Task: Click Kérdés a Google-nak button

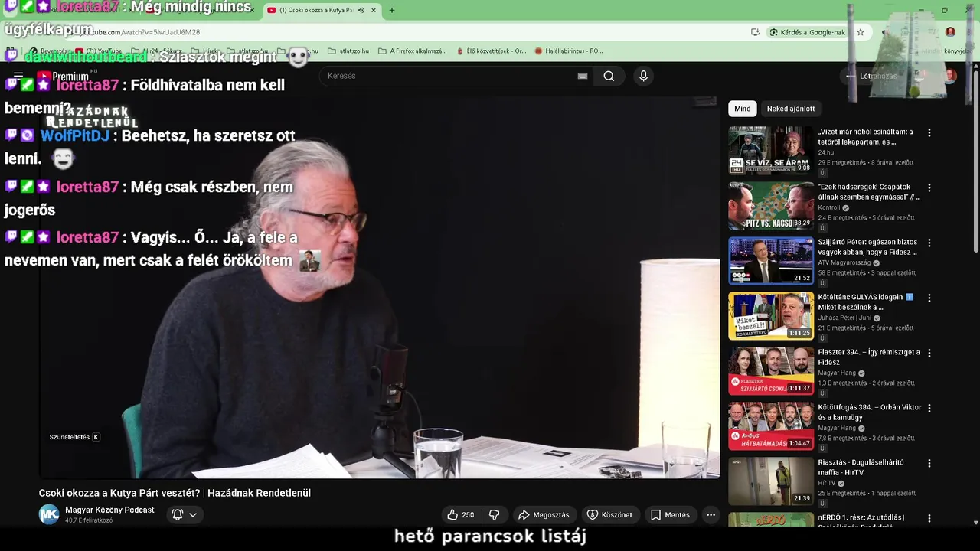Action: pos(808,32)
